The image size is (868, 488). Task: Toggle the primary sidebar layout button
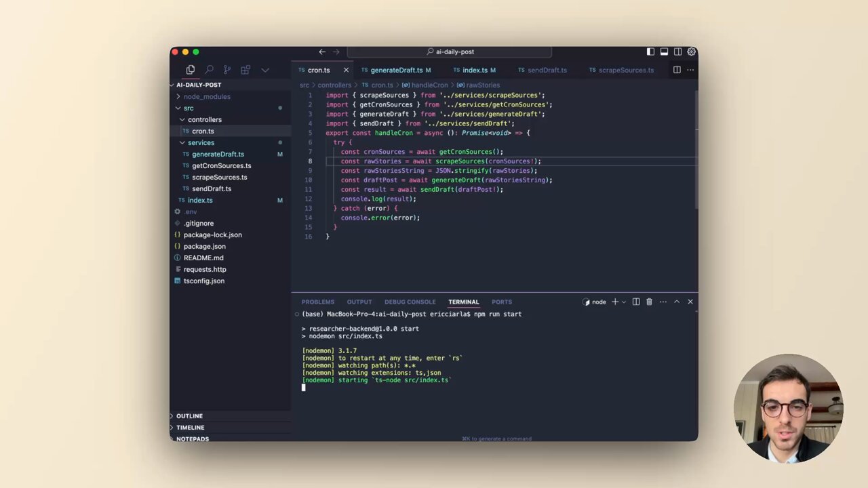(650, 52)
